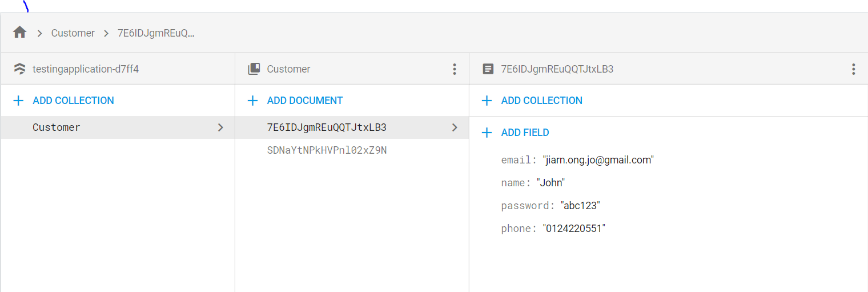The width and height of the screenshot is (868, 292).
Task: Expand the Customer collection row chevron
Action: [x=220, y=127]
